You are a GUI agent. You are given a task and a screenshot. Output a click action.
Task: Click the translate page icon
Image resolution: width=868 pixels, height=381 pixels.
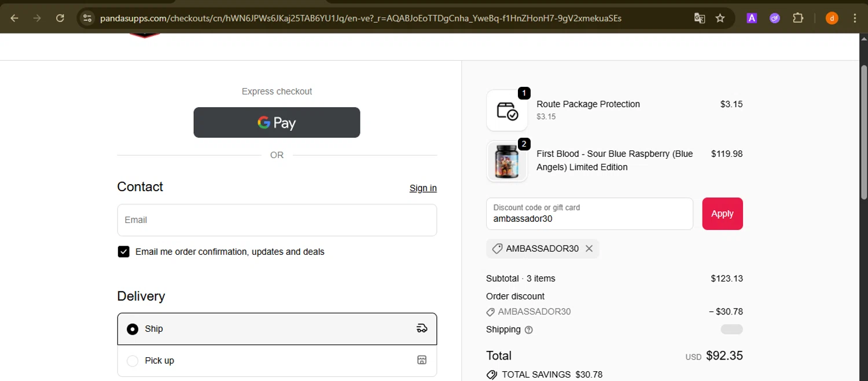tap(700, 18)
